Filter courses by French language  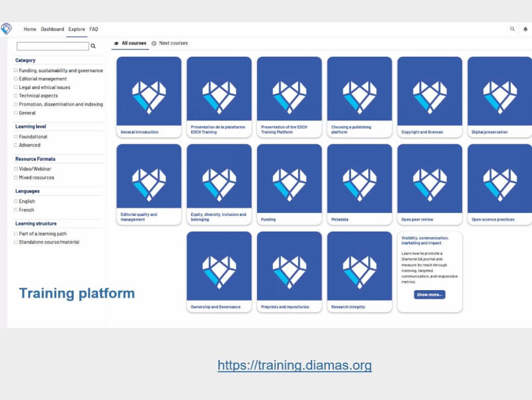click(x=16, y=210)
